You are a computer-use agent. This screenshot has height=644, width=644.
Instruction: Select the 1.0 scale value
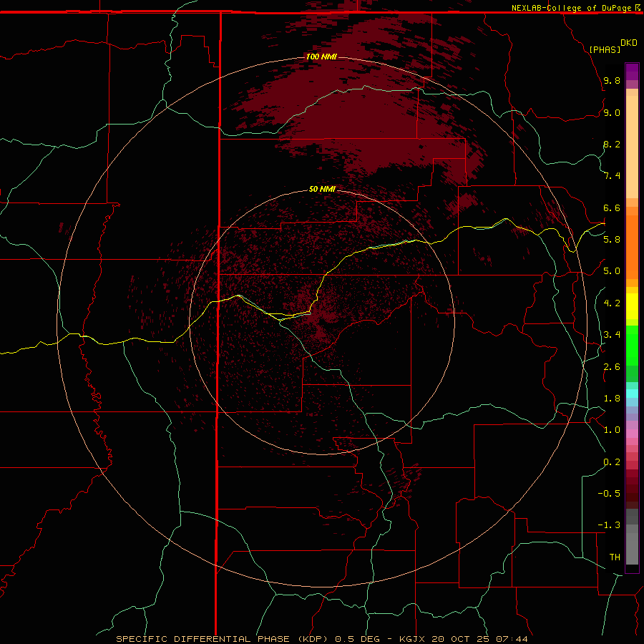pyautogui.click(x=612, y=429)
